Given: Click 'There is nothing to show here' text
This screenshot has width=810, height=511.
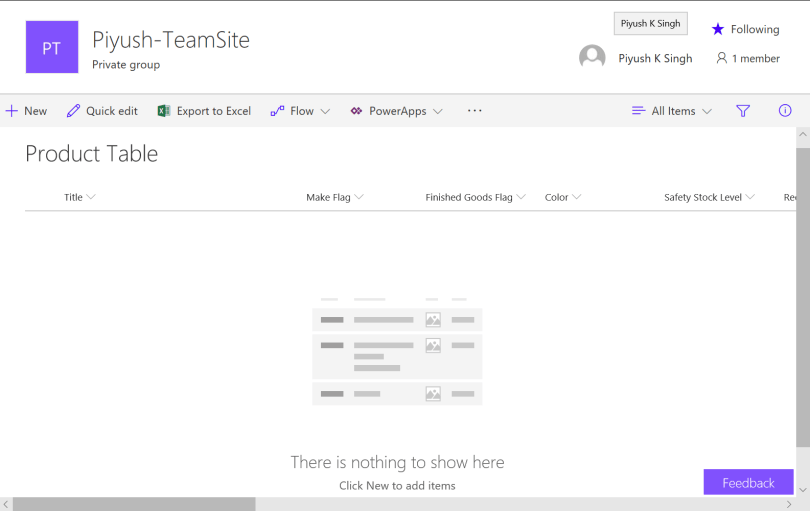Looking at the screenshot, I should pyautogui.click(x=397, y=462).
